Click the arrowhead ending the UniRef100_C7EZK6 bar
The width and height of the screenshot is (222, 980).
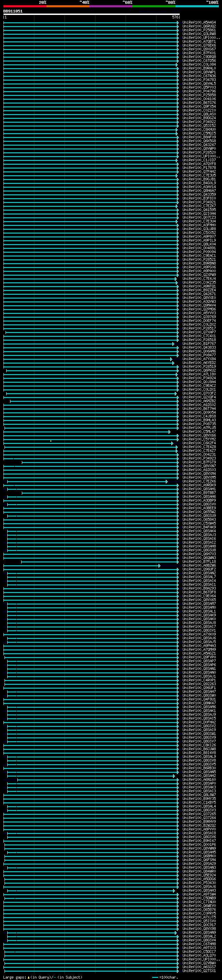coord(166,481)
